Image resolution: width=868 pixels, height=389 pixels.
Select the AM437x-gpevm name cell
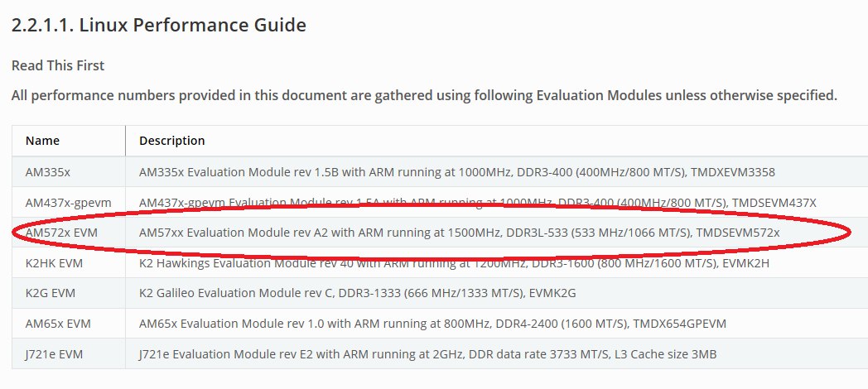coord(69,202)
